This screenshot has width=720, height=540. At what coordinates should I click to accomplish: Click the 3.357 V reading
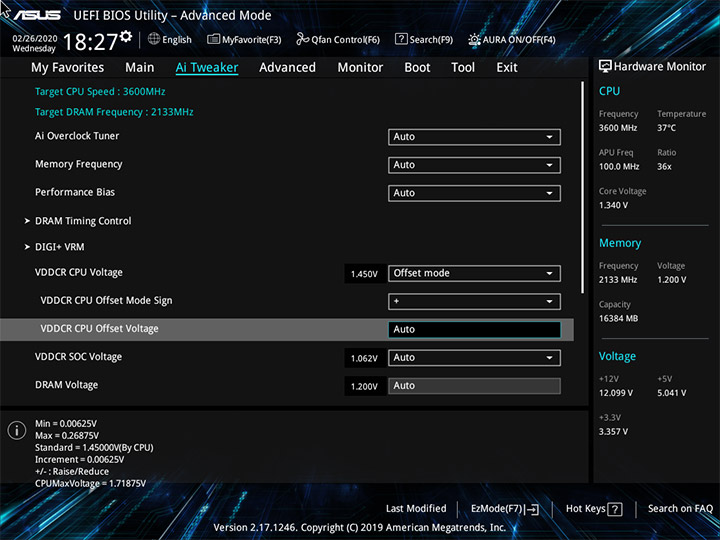[613, 432]
